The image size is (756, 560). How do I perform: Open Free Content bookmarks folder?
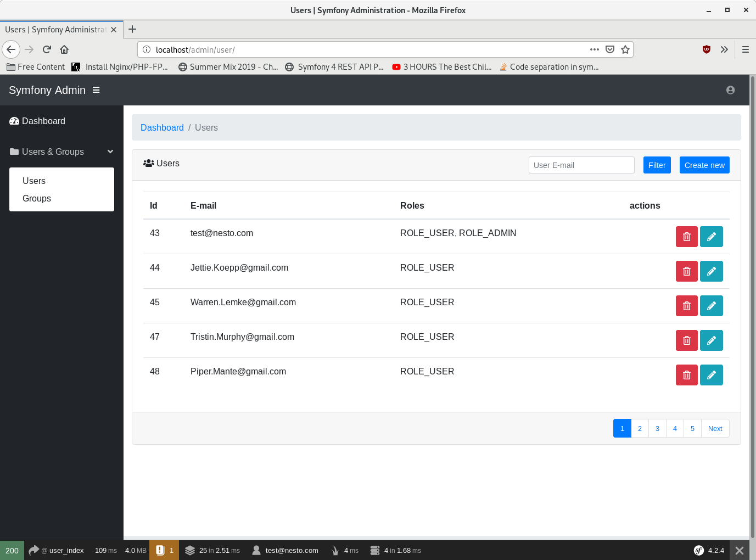click(36, 66)
